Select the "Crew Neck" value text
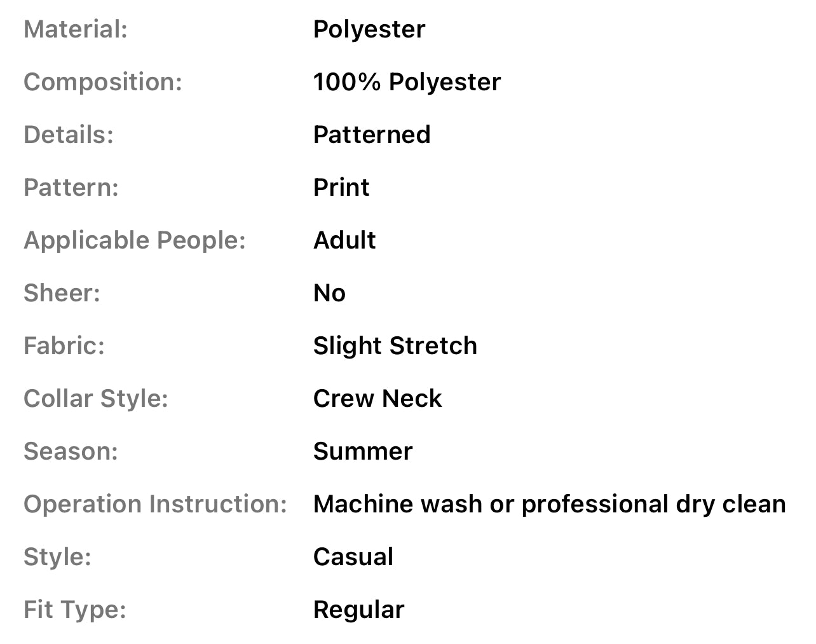Screen dimensions: 816x644 tap(377, 399)
